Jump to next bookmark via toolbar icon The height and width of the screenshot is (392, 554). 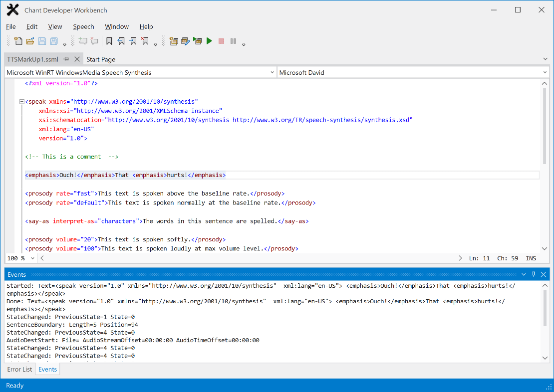click(133, 41)
